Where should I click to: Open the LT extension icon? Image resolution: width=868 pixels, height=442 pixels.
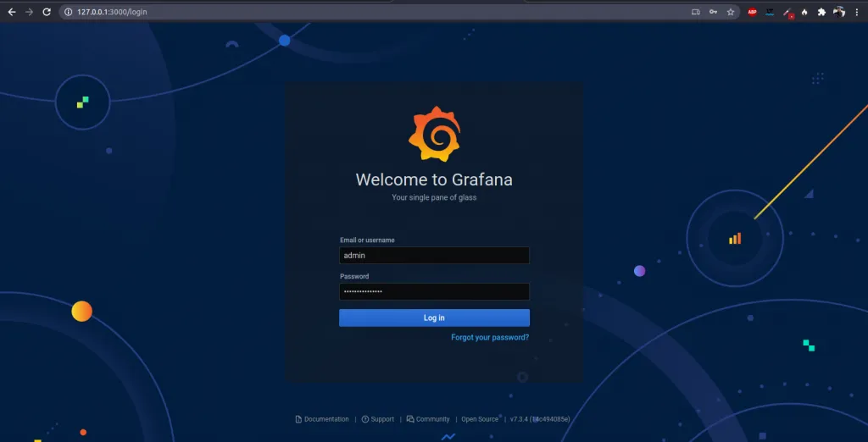click(x=770, y=12)
